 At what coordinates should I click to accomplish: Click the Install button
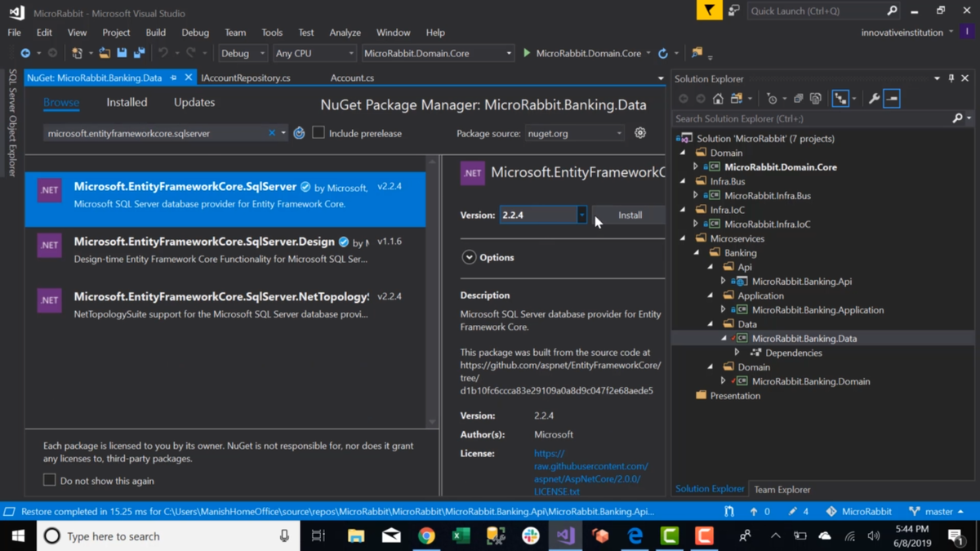pos(630,215)
